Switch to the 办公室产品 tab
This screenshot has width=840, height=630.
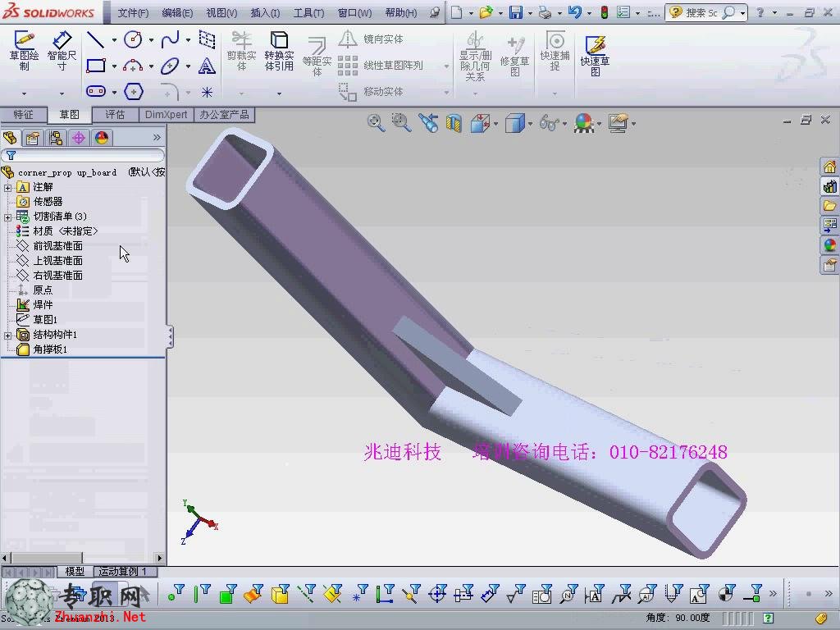[225, 115]
